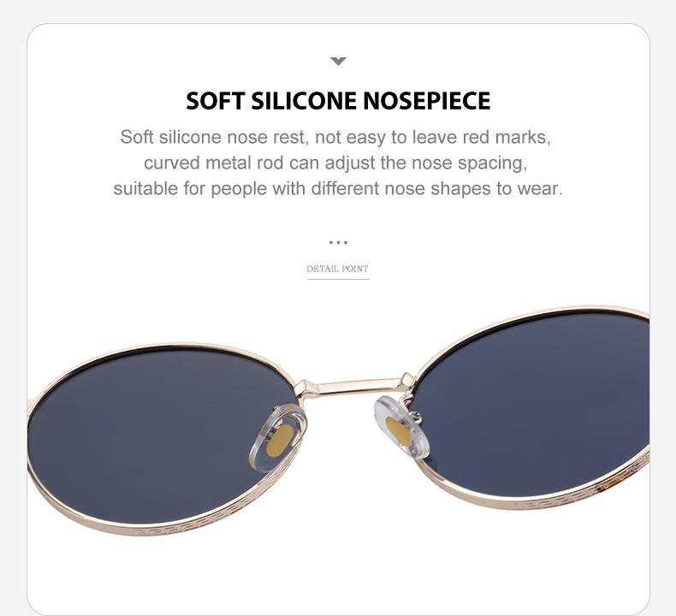676x616 pixels.
Task: Click the SOFT SILICONE NOSEPIECE heading
Action: 338,101
